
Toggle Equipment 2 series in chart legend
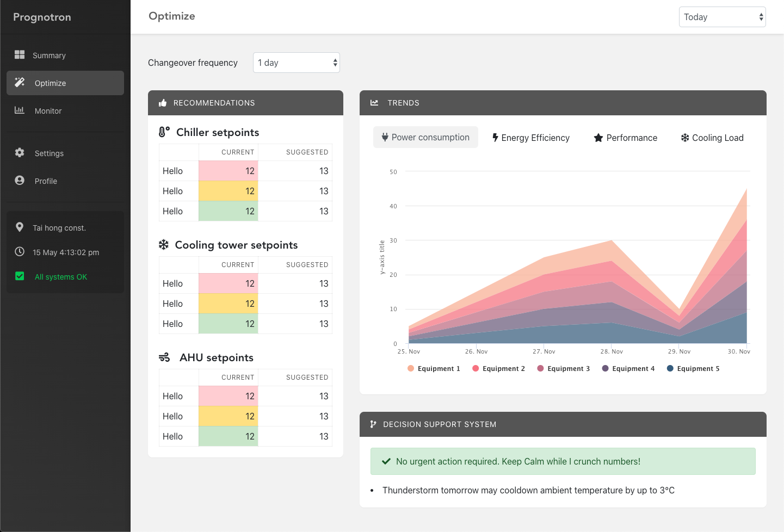coord(498,368)
